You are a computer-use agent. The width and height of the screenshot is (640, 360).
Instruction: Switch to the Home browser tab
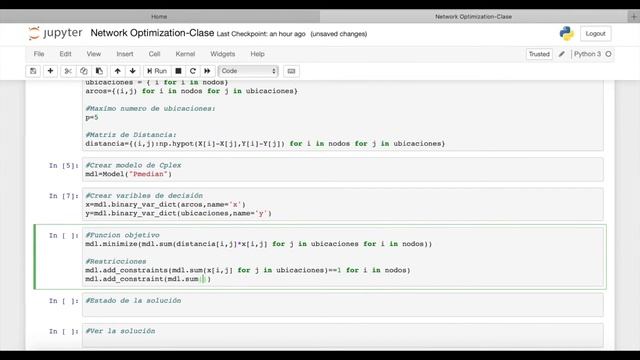coord(159,17)
